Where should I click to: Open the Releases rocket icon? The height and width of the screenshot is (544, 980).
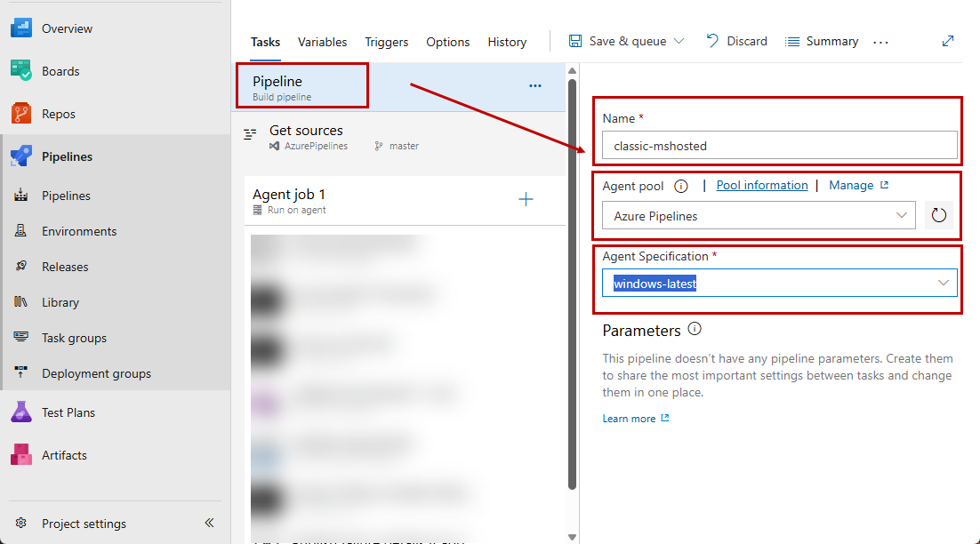coord(20,266)
